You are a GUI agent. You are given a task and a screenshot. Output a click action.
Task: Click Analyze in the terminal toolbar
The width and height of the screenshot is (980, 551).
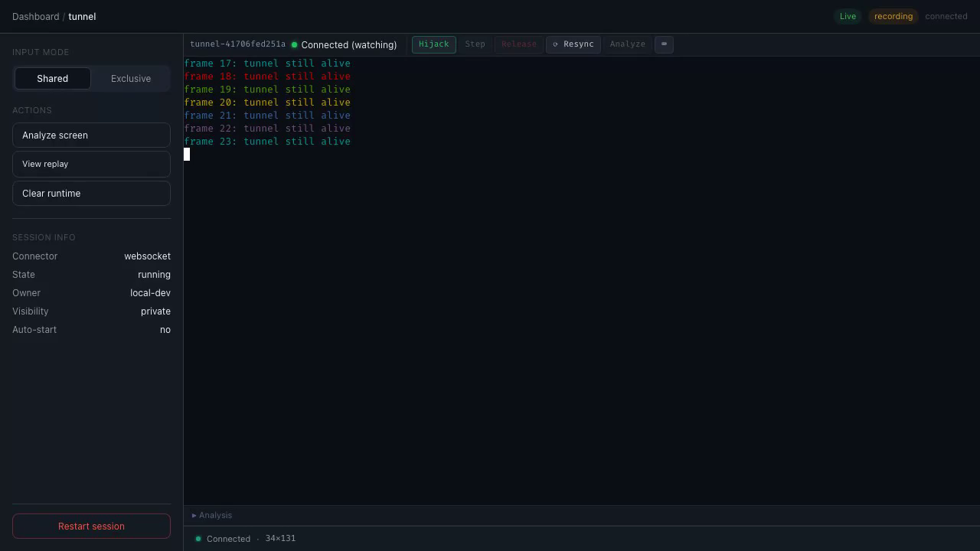coord(627,44)
